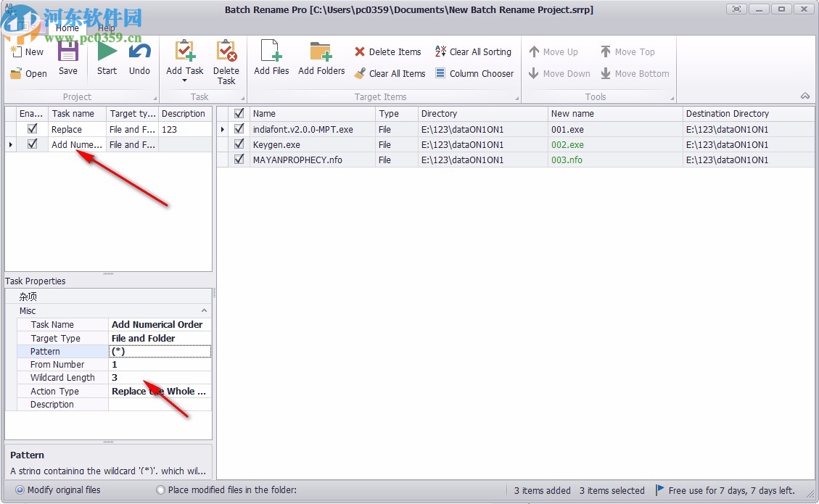The image size is (819, 504).
Task: Click the focus mode icon in title bar
Action: 736,9
